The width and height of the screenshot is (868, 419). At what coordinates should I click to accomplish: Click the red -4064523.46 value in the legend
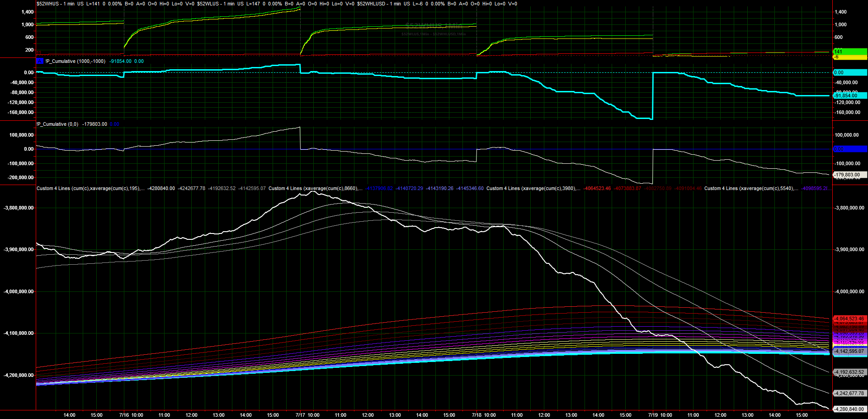pos(597,188)
